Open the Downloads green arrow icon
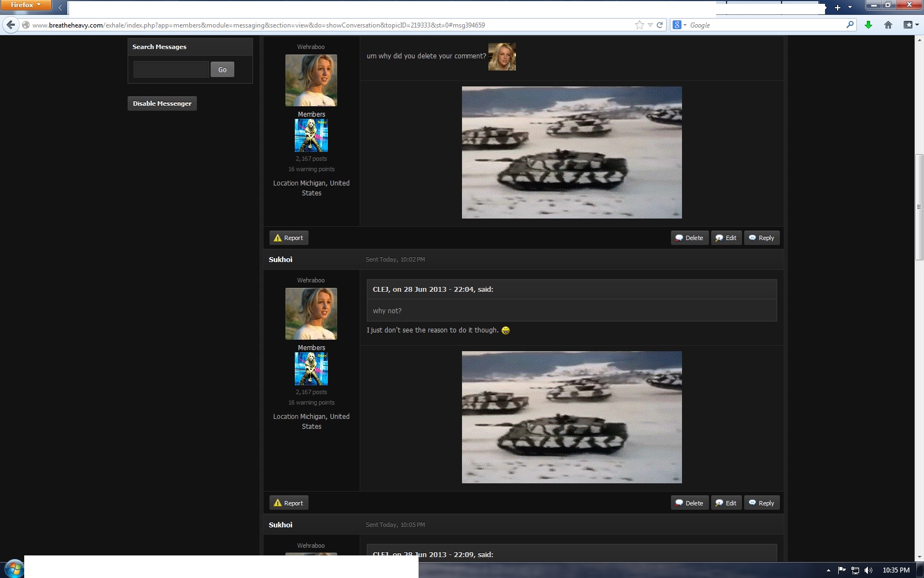Viewport: 924px width, 578px height. click(x=868, y=25)
